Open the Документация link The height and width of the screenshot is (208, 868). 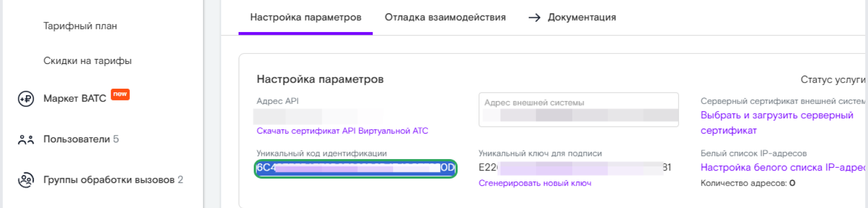click(581, 18)
